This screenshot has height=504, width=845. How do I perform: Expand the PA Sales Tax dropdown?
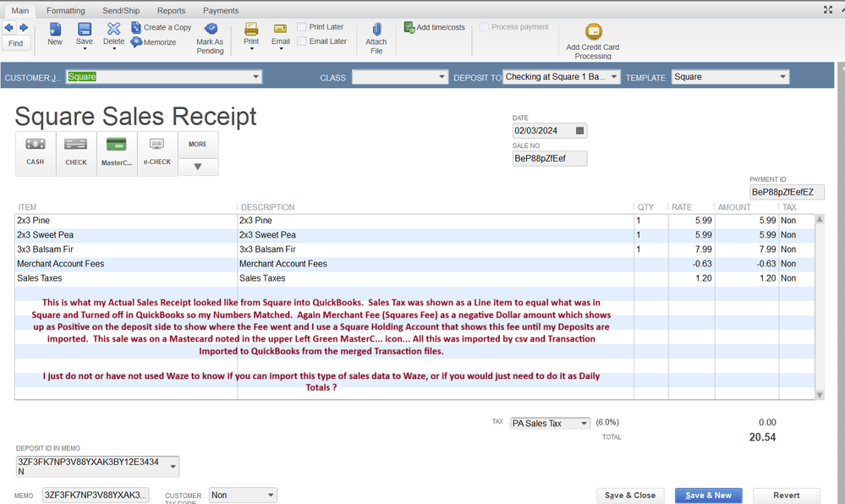coord(584,424)
